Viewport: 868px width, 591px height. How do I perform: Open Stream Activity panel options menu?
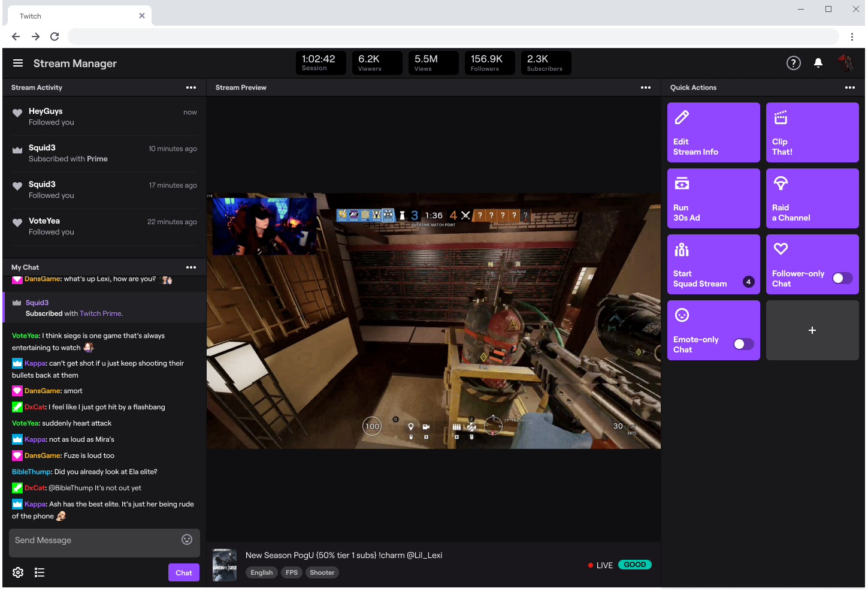click(191, 88)
